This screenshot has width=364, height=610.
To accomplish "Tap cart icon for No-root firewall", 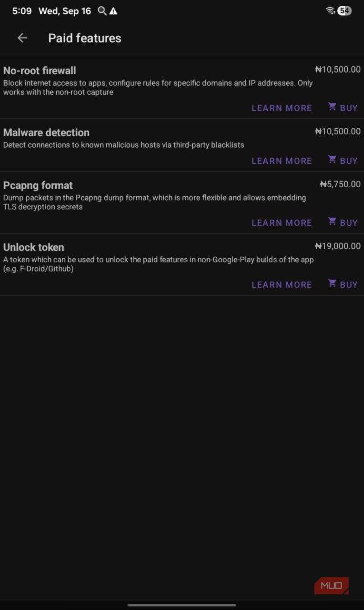I will 332,107.
